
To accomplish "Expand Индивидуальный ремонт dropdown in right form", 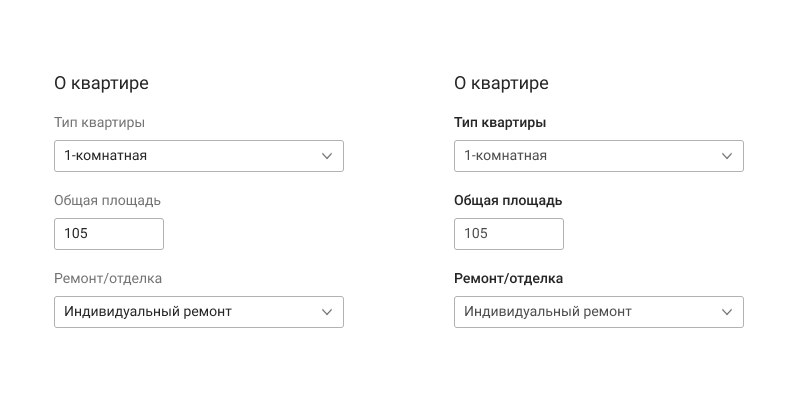I will point(599,312).
